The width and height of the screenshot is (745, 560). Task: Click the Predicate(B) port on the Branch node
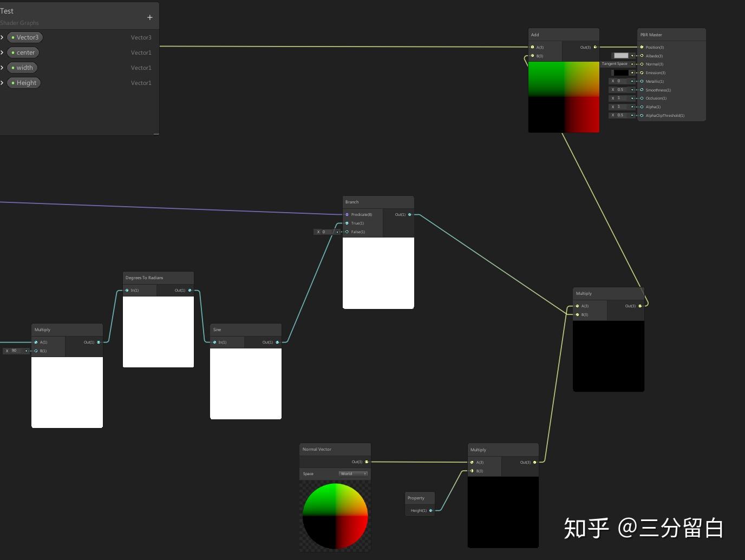click(347, 214)
